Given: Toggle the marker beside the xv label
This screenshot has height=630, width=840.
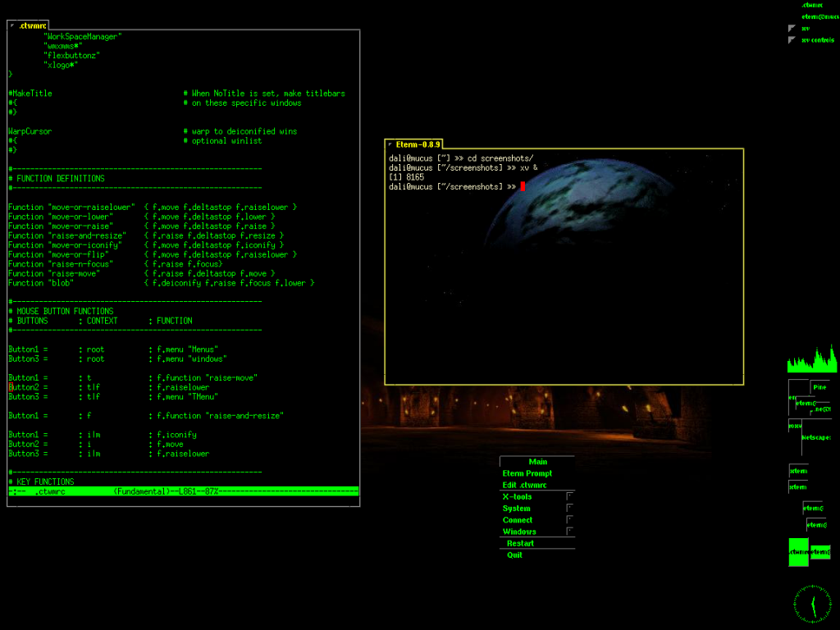Looking at the screenshot, I should (791, 28).
